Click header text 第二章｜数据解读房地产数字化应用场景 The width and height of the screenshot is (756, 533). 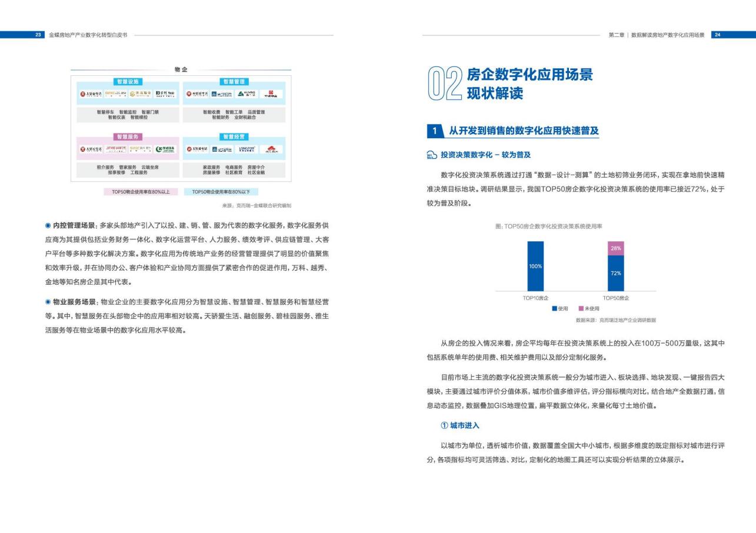coord(656,35)
